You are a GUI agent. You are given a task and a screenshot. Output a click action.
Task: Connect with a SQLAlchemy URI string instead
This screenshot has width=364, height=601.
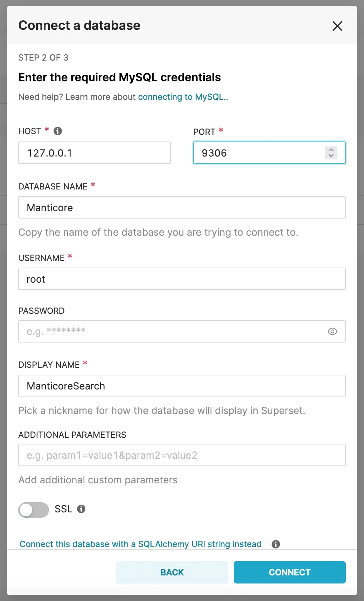pos(140,544)
